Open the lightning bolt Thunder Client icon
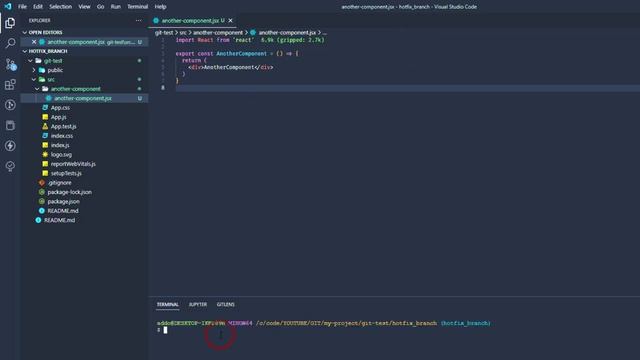 [10, 146]
